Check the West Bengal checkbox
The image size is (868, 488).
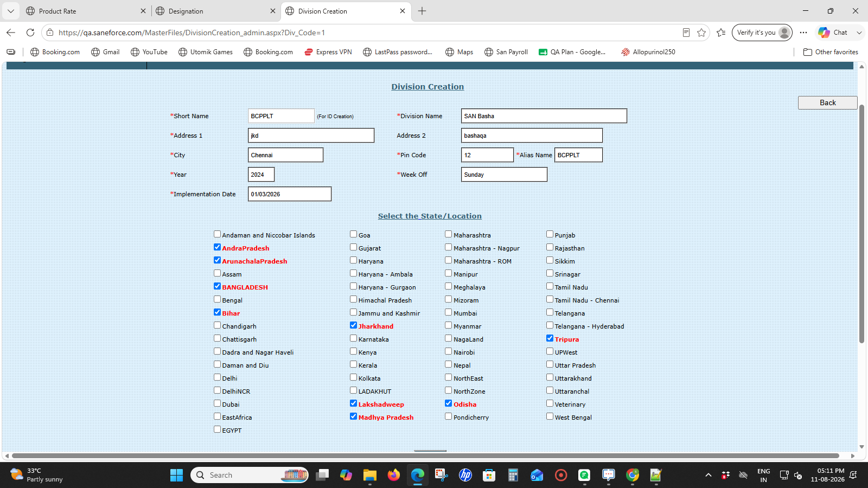pos(550,416)
